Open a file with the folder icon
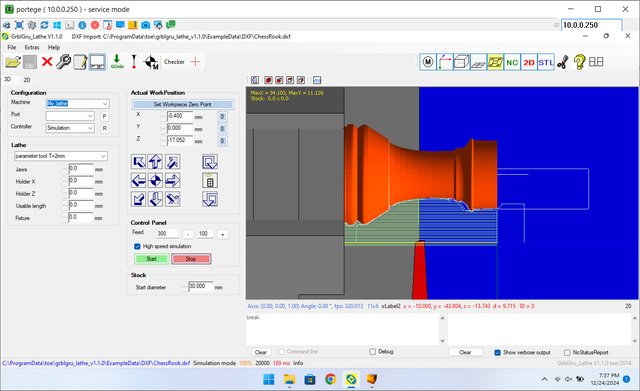The height and width of the screenshot is (391, 640). [13, 62]
